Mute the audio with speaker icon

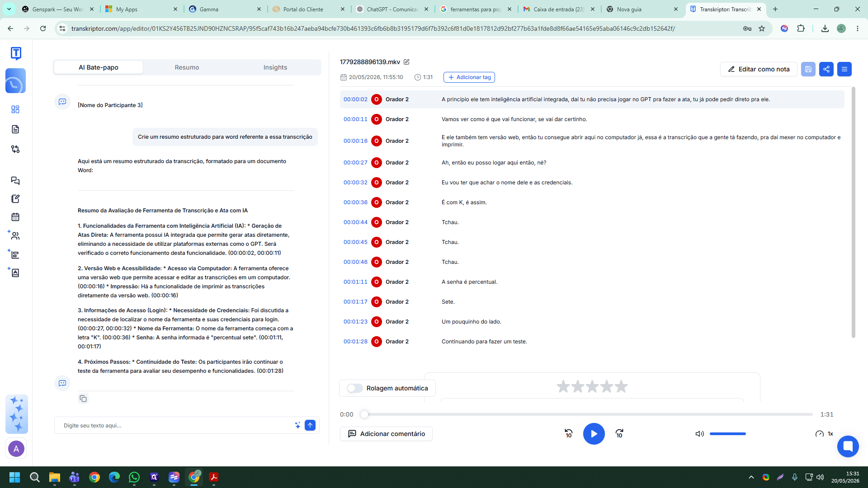(x=699, y=434)
